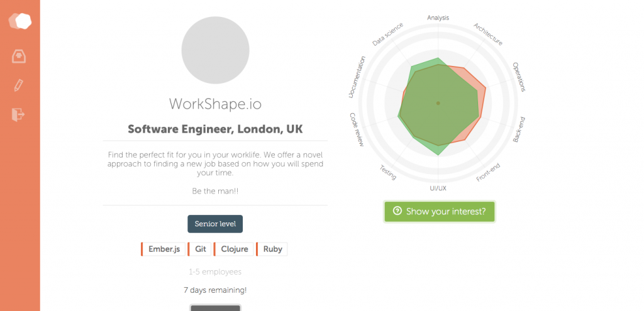Click the WorkShape.io company name

[x=215, y=104]
